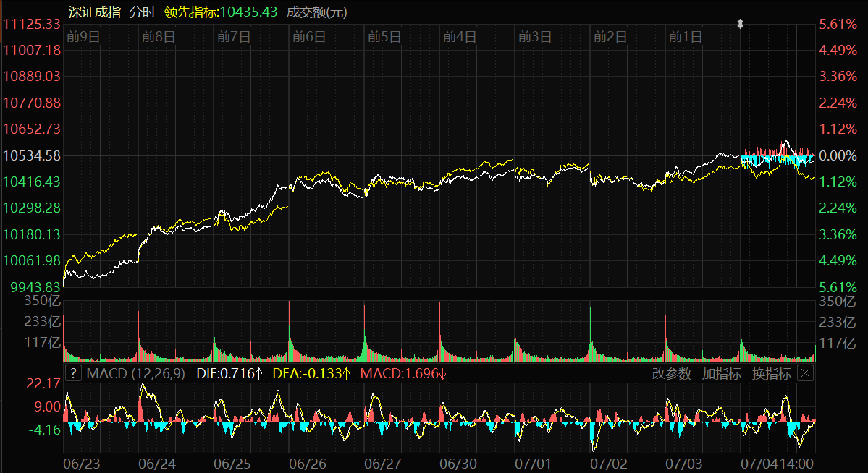Click 加指标 to add an indicator

click(x=722, y=373)
